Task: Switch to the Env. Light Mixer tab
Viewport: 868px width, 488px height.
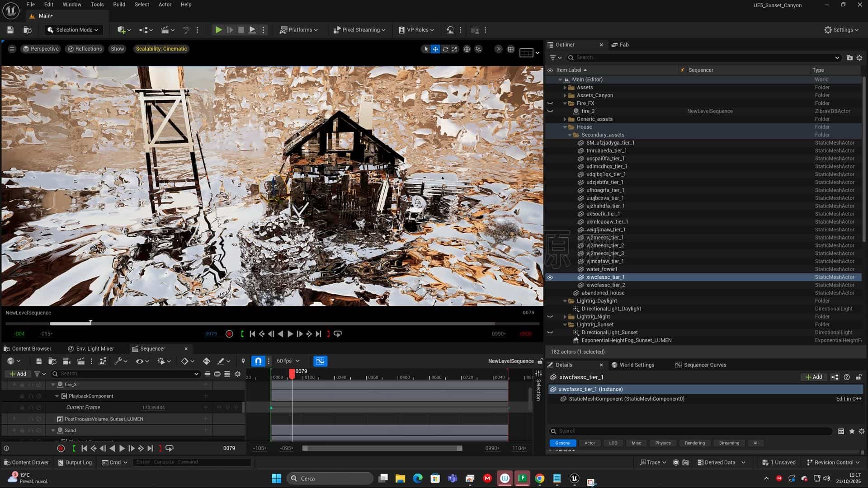Action: point(95,348)
